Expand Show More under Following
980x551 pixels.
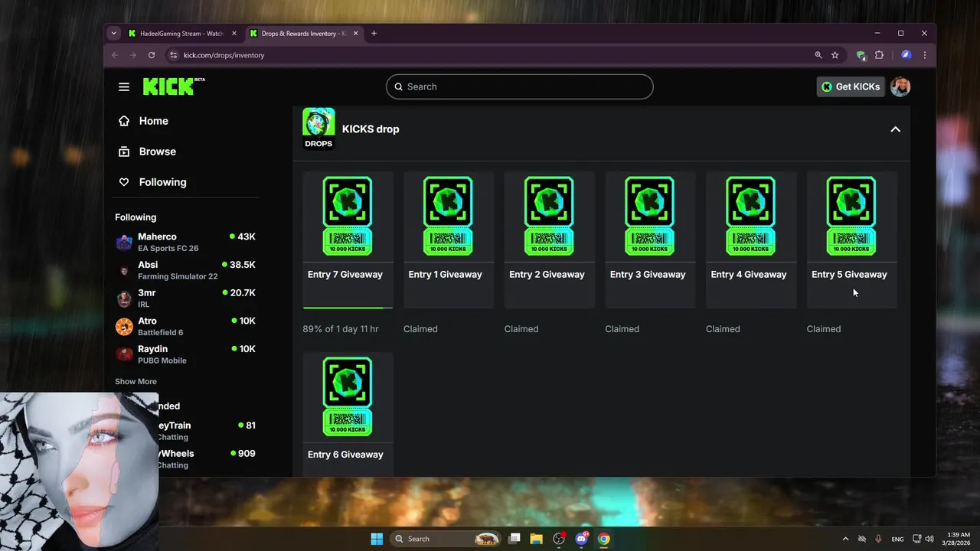coord(136,381)
